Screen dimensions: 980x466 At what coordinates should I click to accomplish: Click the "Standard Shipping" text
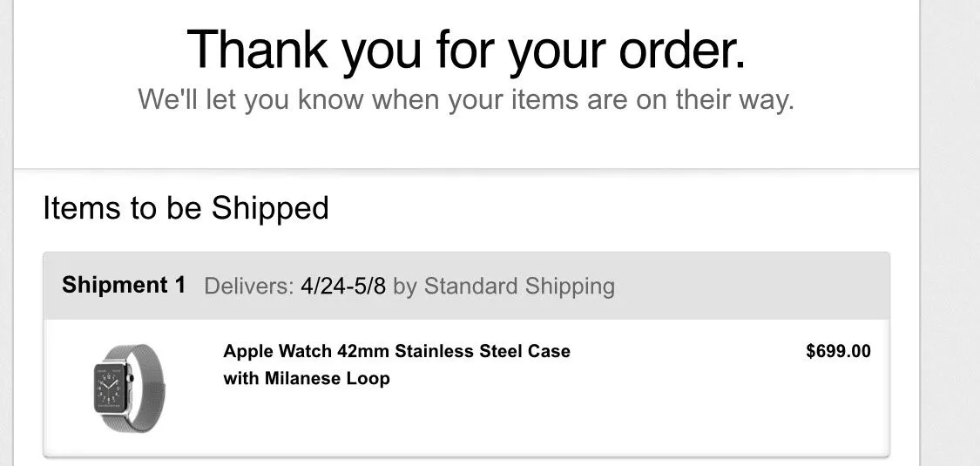[x=519, y=287]
